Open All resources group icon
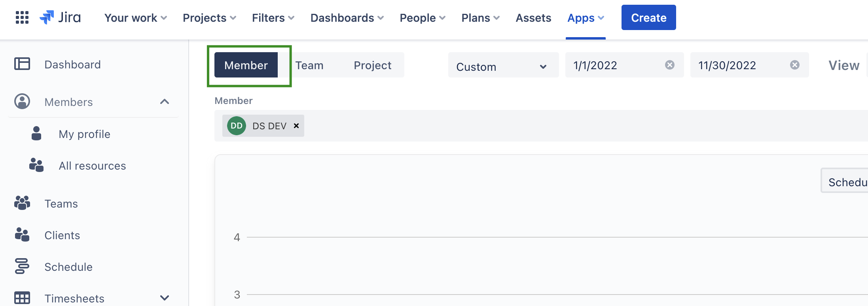This screenshot has width=868, height=306. point(36,165)
